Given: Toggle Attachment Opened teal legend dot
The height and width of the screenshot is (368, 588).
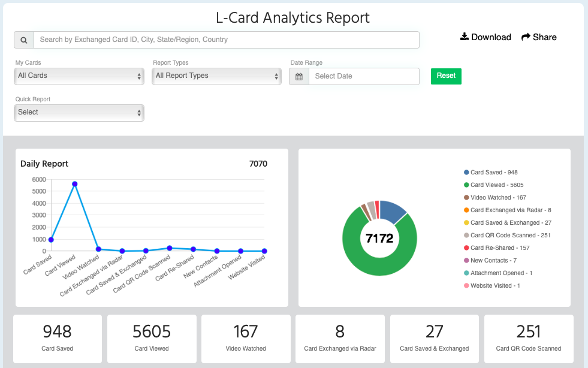Looking at the screenshot, I should 466,273.
